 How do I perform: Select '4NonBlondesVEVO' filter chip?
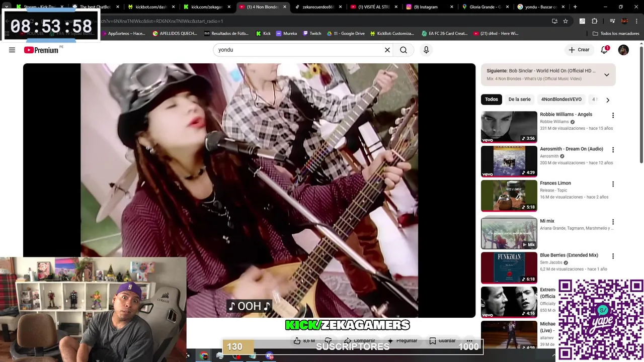coord(561,100)
